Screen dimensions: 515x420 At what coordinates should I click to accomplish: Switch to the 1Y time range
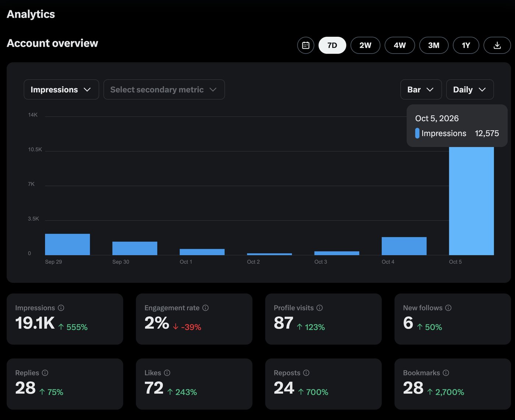(466, 45)
